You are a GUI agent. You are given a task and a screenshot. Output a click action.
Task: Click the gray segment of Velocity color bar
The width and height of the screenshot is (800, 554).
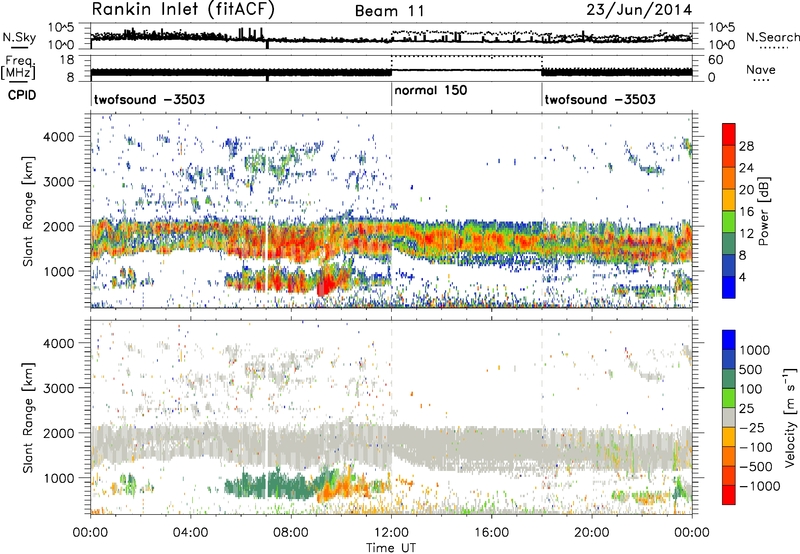pyautogui.click(x=729, y=418)
